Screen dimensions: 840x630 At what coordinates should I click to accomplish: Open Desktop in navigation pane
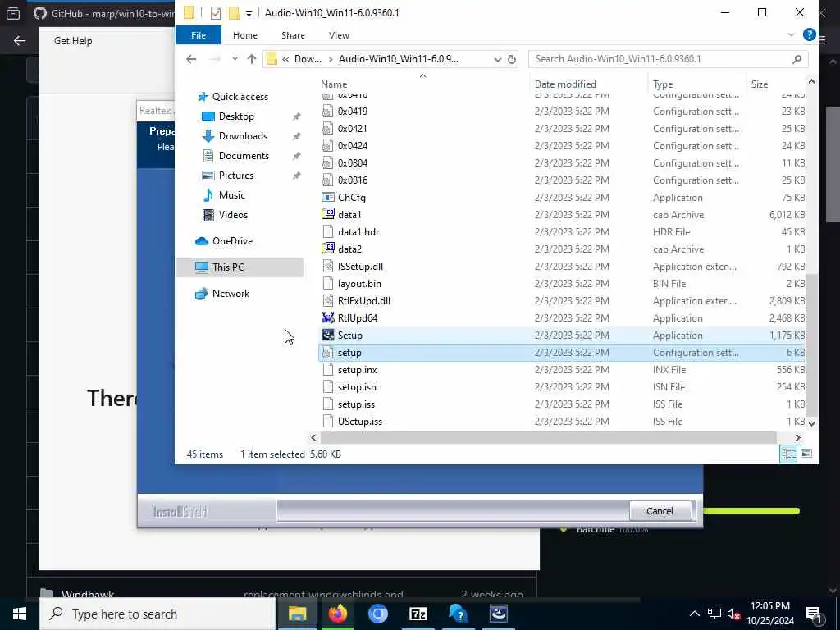tap(236, 116)
